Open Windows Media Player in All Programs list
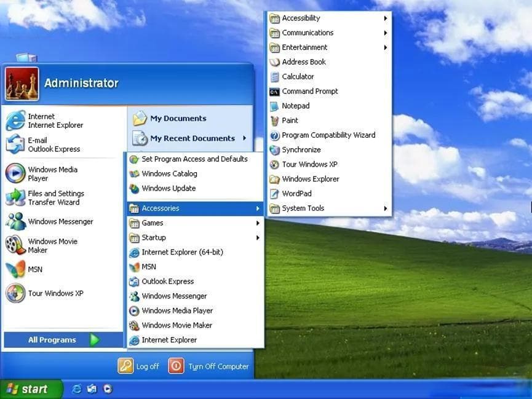 196,310
